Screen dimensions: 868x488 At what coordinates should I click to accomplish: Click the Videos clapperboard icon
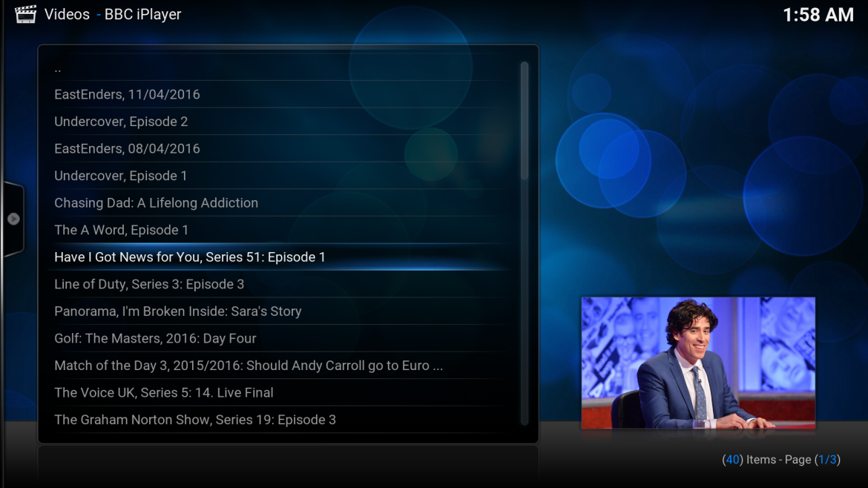(x=25, y=14)
